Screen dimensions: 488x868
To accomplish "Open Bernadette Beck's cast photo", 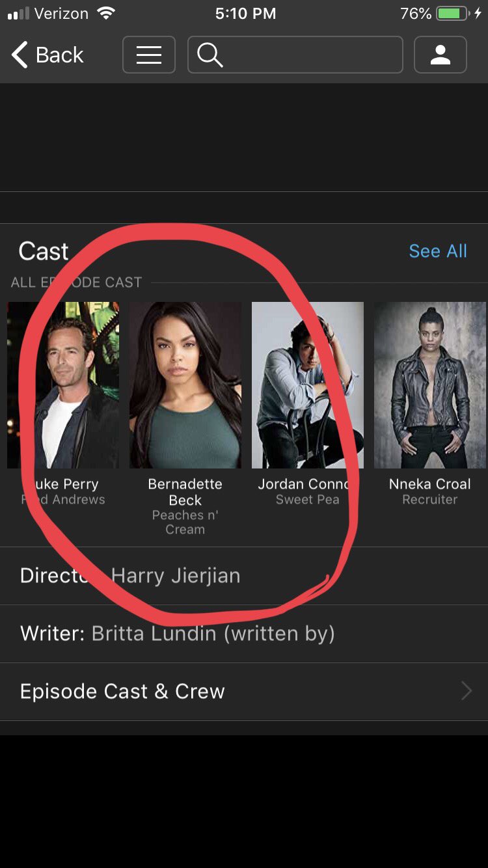I will pyautogui.click(x=185, y=385).
